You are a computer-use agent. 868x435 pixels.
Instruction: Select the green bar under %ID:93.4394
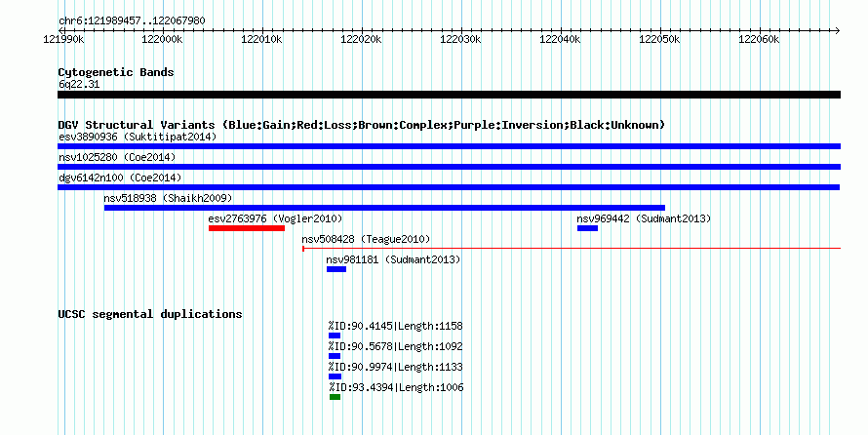click(335, 397)
